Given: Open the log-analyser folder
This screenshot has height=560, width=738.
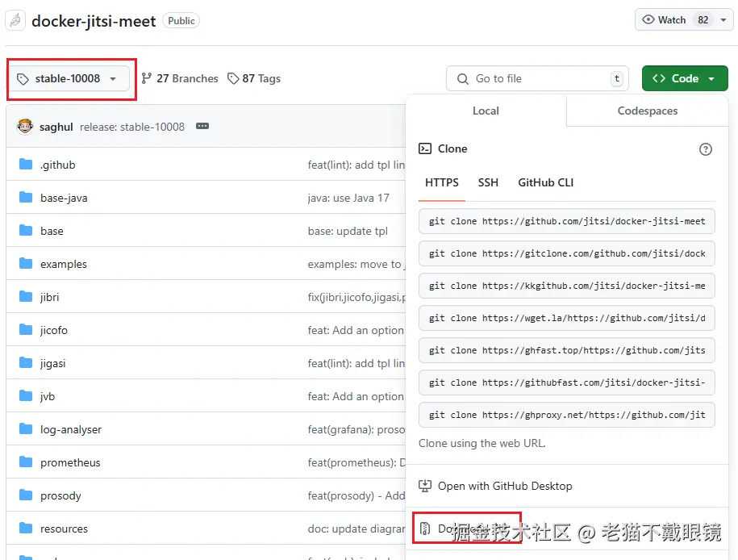Looking at the screenshot, I should point(71,429).
